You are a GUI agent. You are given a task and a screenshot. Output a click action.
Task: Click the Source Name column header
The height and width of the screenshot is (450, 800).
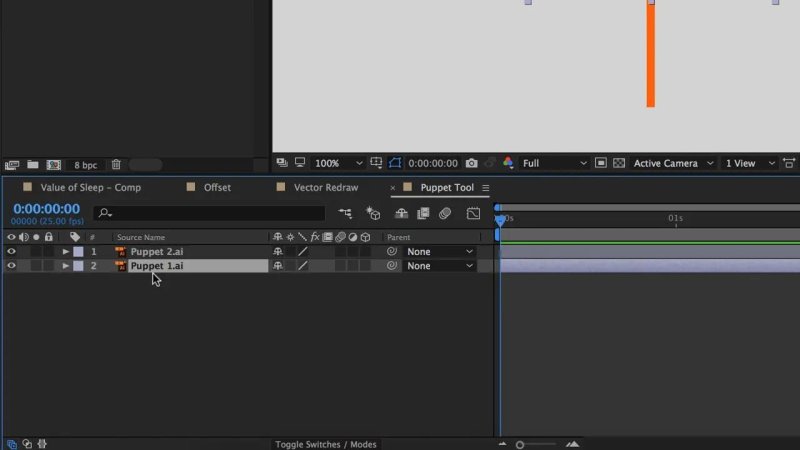click(141, 237)
